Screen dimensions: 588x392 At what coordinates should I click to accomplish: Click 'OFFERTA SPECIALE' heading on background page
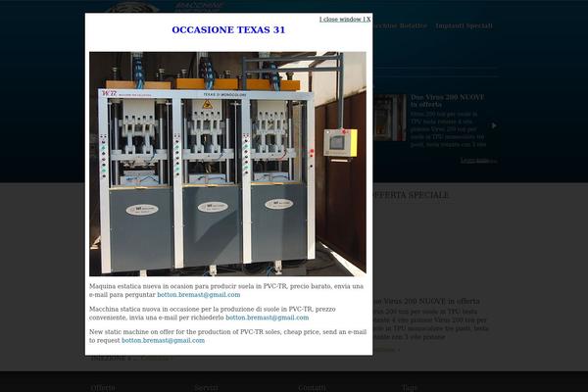point(411,195)
